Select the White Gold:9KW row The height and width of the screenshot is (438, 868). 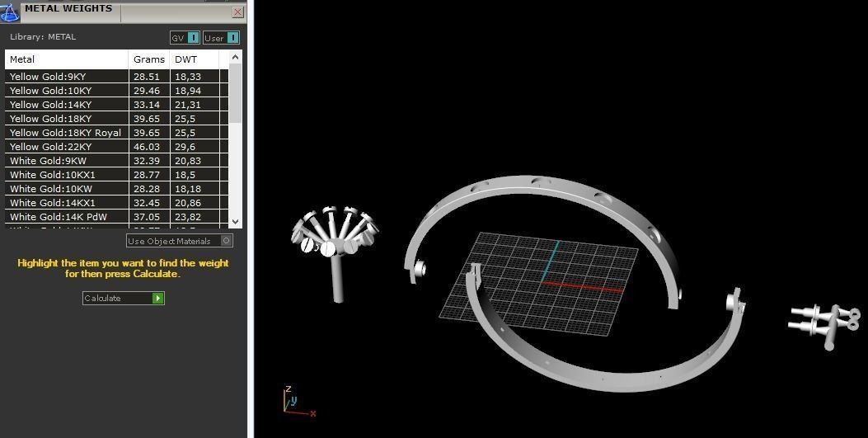pos(117,161)
